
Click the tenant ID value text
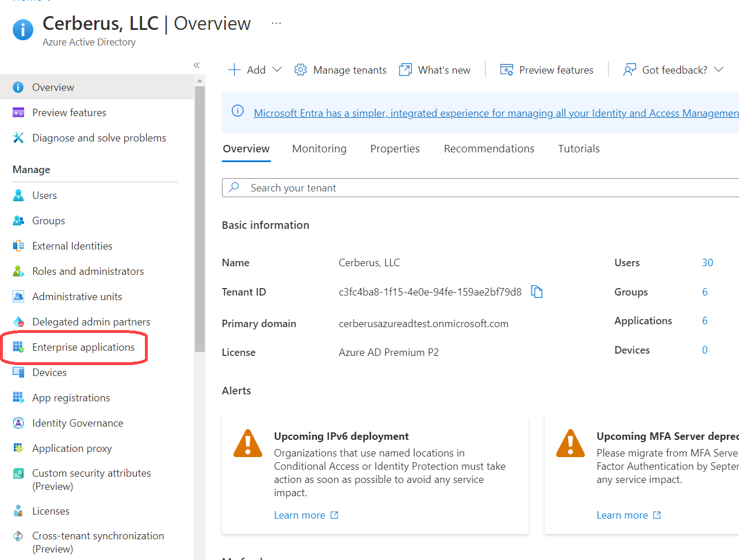(x=430, y=292)
